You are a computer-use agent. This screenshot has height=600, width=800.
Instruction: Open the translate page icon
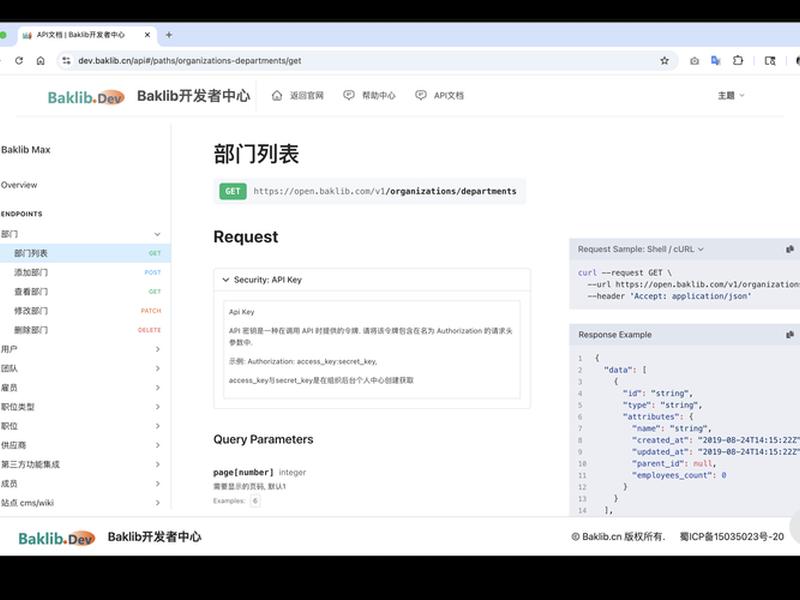click(x=716, y=61)
